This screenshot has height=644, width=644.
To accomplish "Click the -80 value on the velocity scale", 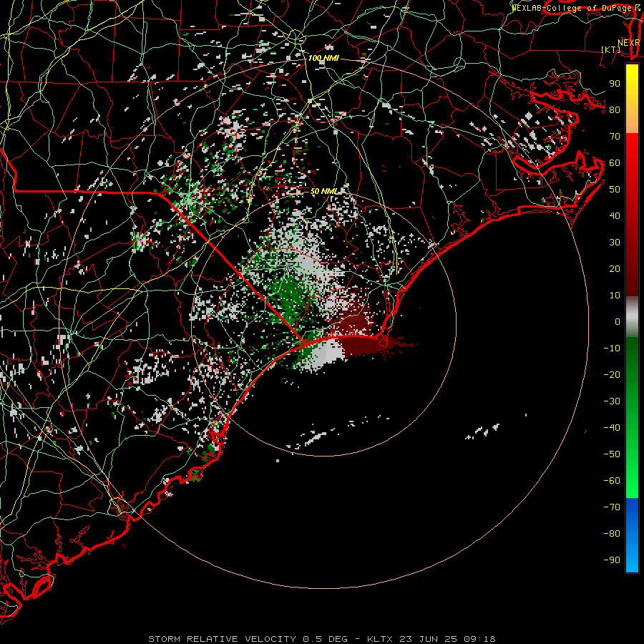I will click(x=612, y=534).
